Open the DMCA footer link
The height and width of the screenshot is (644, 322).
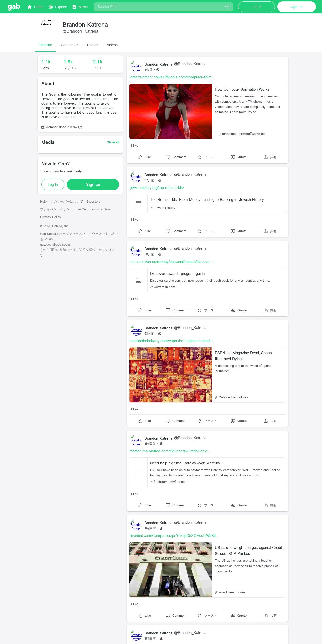81,209
